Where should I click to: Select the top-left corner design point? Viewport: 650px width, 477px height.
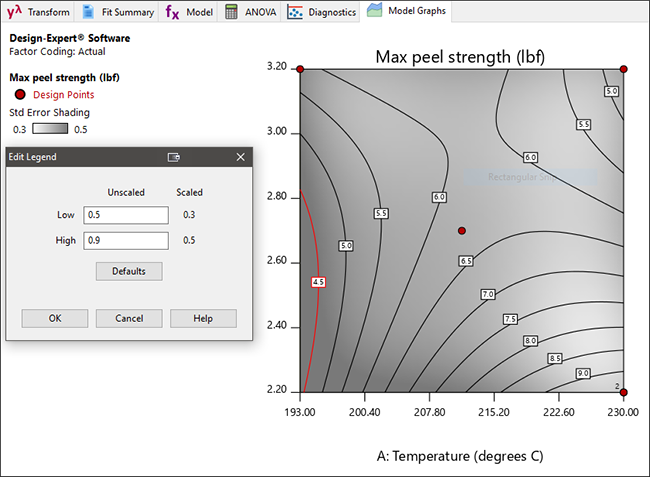pyautogui.click(x=301, y=69)
